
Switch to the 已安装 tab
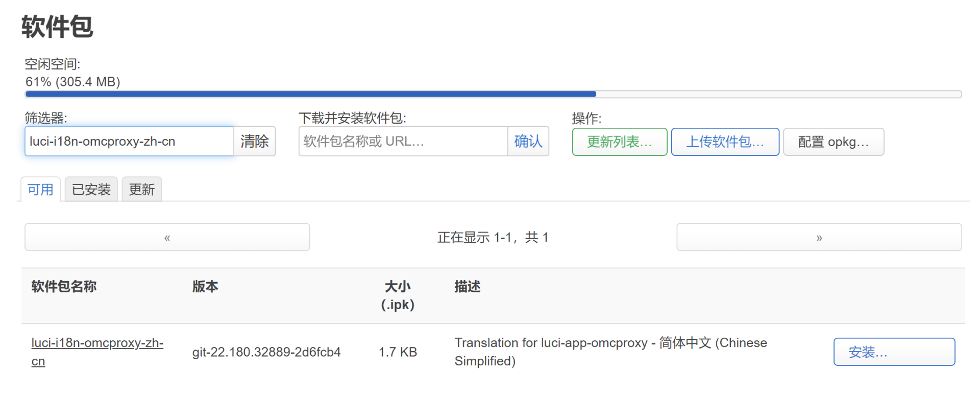(x=91, y=190)
